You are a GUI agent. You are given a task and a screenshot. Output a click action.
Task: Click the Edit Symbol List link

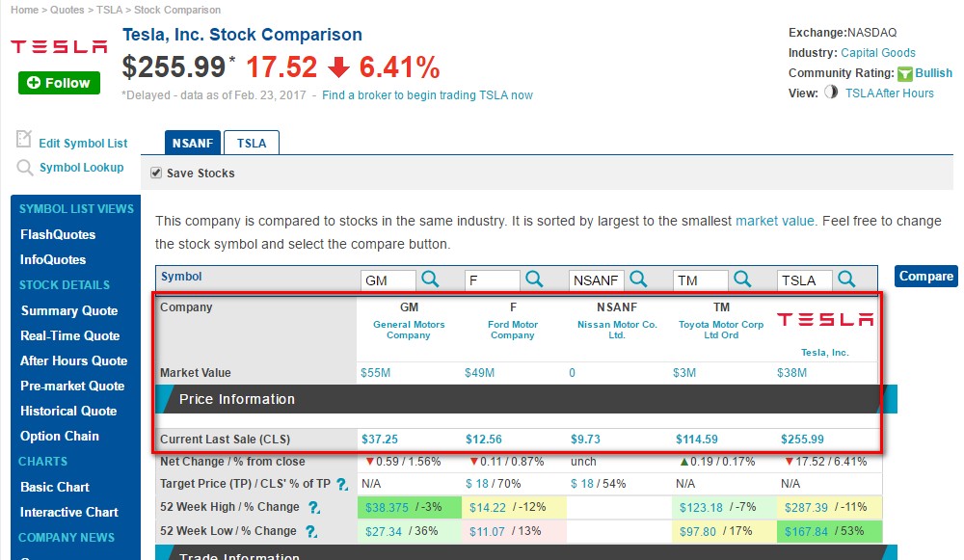pos(83,144)
